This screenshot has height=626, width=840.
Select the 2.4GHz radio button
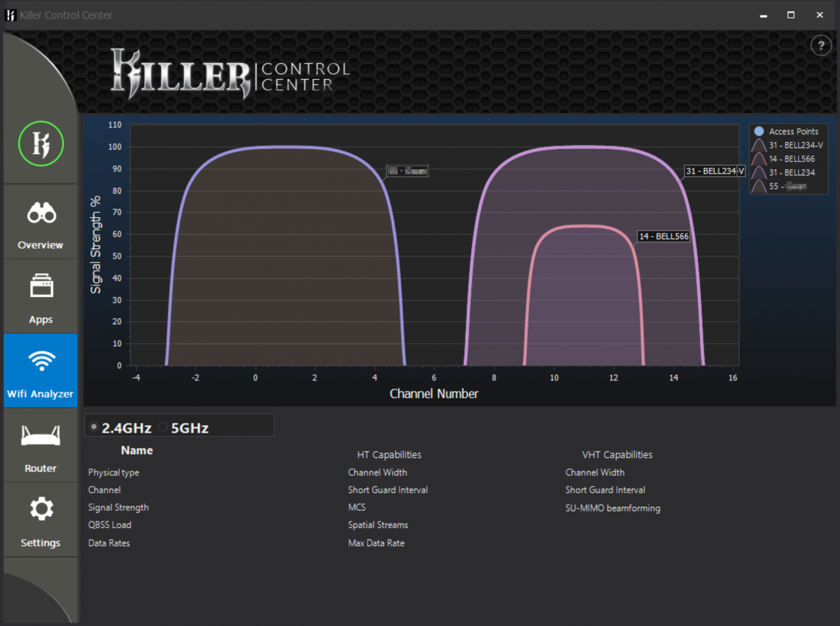point(94,427)
